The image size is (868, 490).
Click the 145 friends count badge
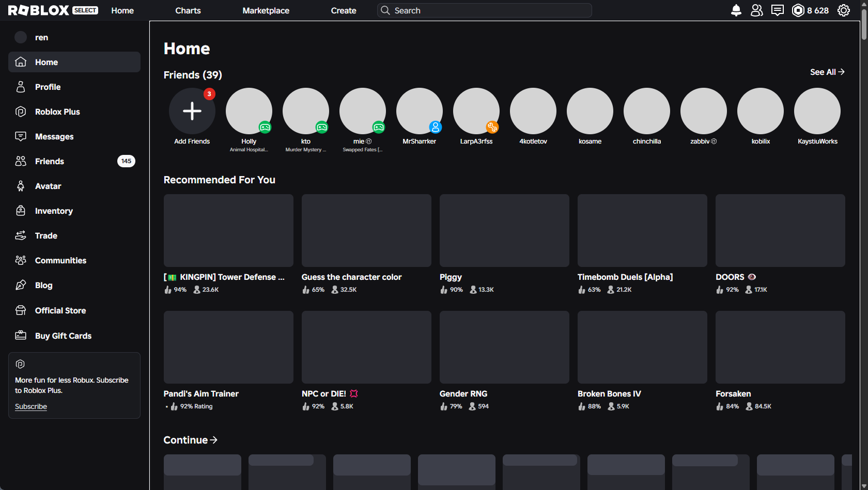click(x=126, y=161)
